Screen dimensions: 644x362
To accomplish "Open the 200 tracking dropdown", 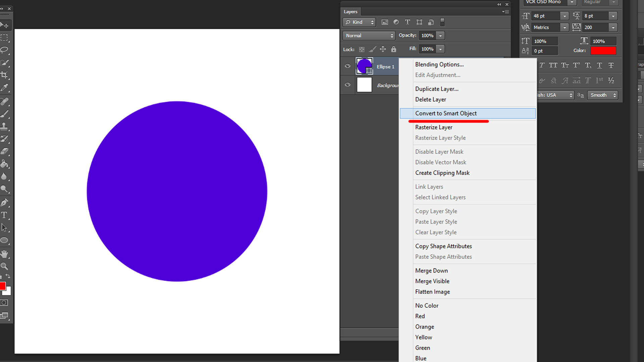I will (613, 27).
